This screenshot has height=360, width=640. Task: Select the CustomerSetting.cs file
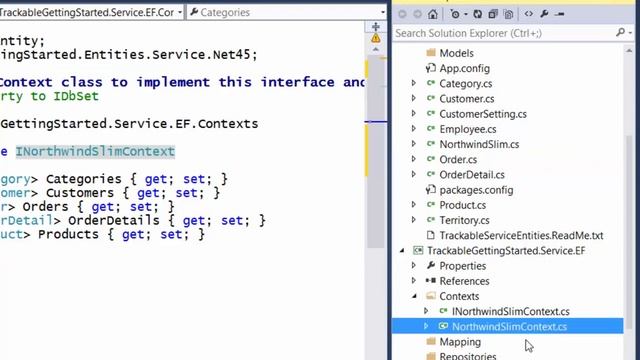[x=483, y=114]
